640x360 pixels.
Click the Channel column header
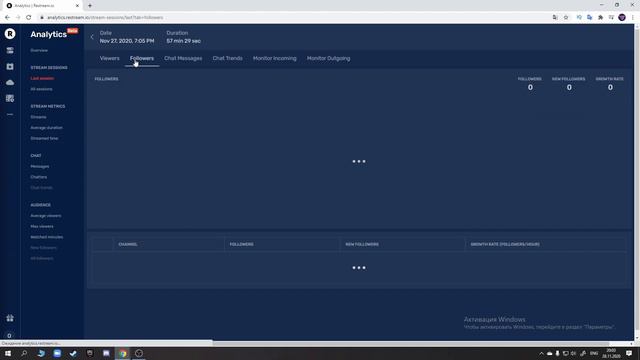pyautogui.click(x=128, y=244)
